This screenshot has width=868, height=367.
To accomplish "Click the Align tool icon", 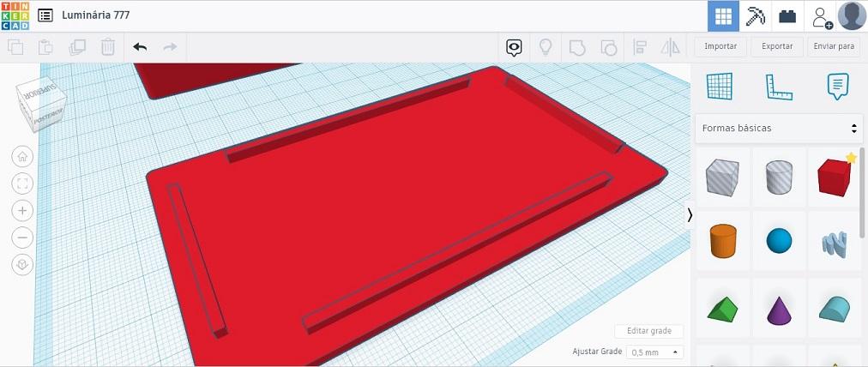I will point(639,48).
